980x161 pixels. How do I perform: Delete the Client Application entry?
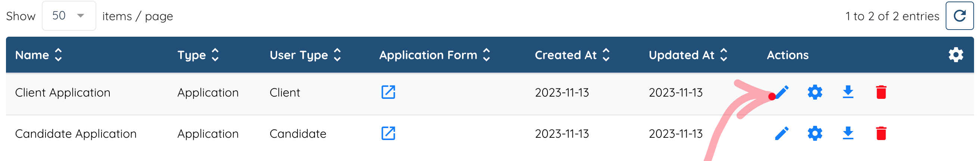881,92
